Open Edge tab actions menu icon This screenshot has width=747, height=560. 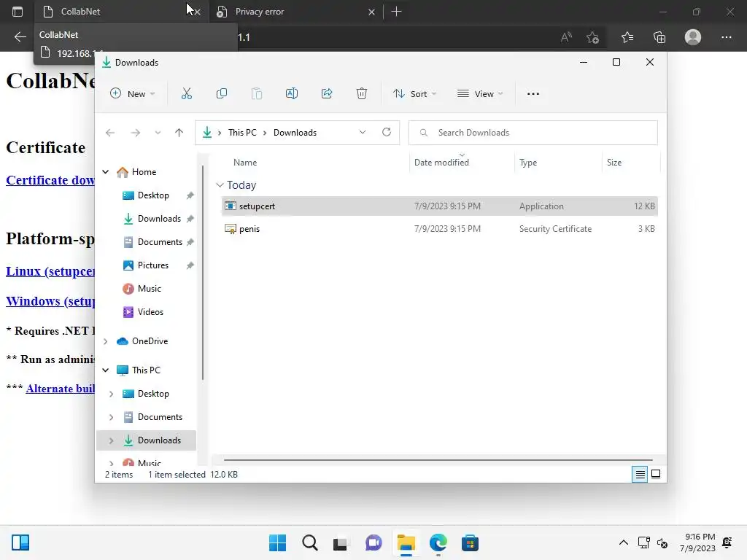pos(18,12)
